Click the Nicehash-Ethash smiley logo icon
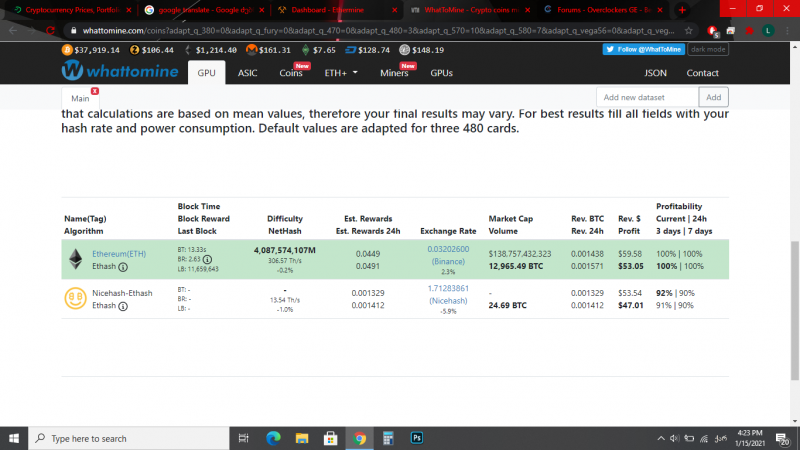This screenshot has width=800, height=450. tap(74, 298)
